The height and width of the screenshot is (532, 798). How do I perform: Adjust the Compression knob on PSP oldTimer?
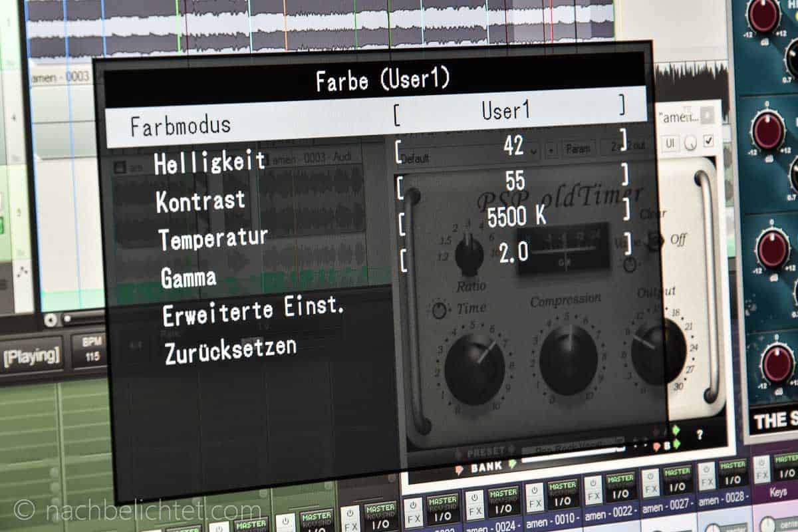point(568,359)
